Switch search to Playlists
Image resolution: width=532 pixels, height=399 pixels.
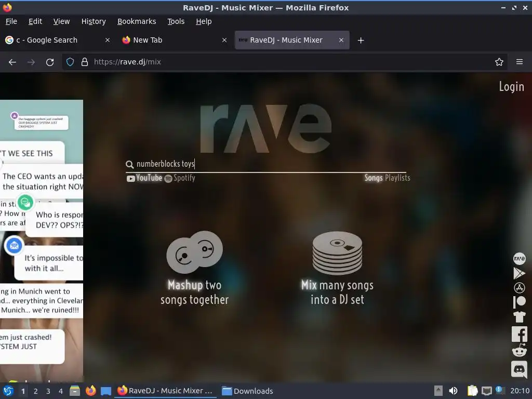click(397, 178)
